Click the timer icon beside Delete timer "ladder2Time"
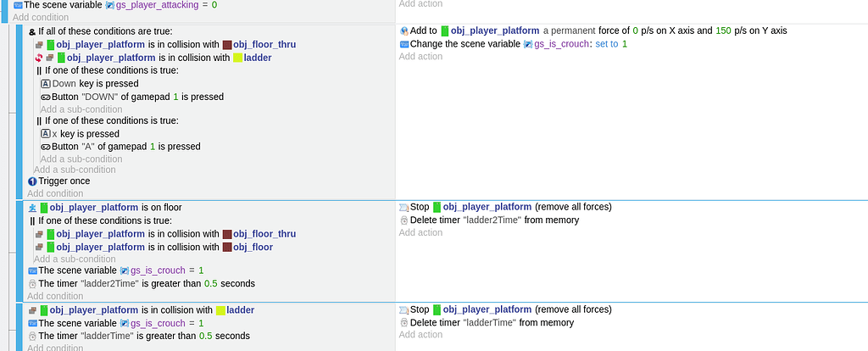 coord(404,220)
